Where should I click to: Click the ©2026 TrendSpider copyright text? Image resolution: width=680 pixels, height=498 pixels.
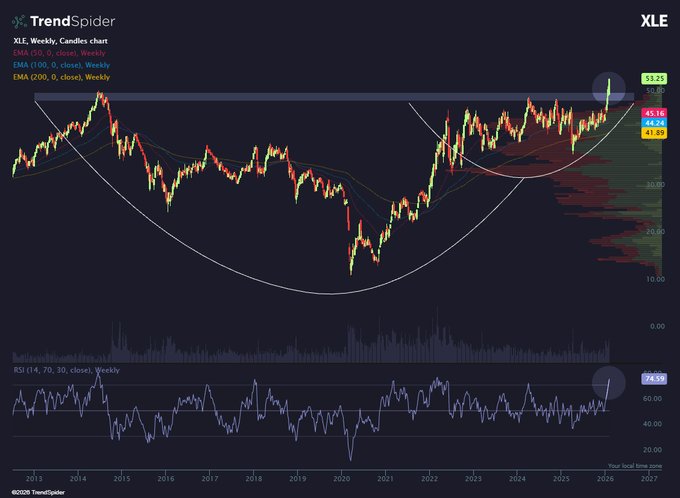tap(39, 492)
